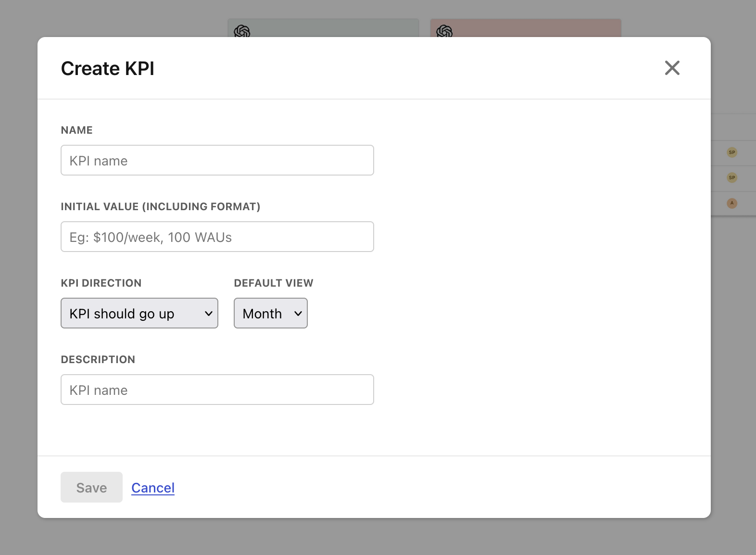The image size is (756, 555).
Task: Click the OpenAI logo on the green card
Action: pyautogui.click(x=241, y=31)
